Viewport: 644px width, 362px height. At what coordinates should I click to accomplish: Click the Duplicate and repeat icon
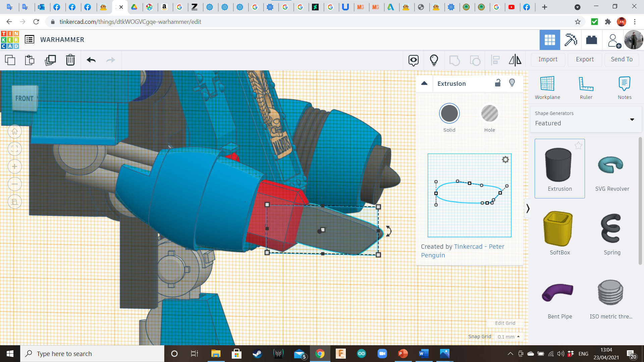click(x=50, y=60)
